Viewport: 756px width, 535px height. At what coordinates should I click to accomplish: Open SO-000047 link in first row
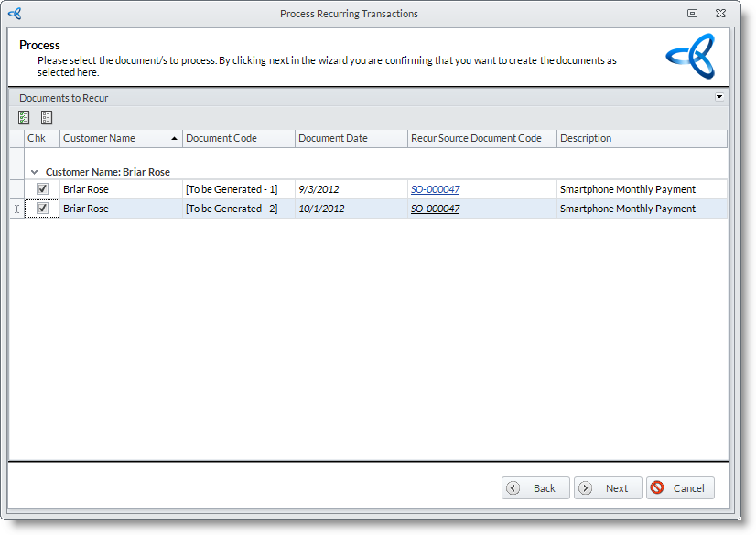pos(435,190)
